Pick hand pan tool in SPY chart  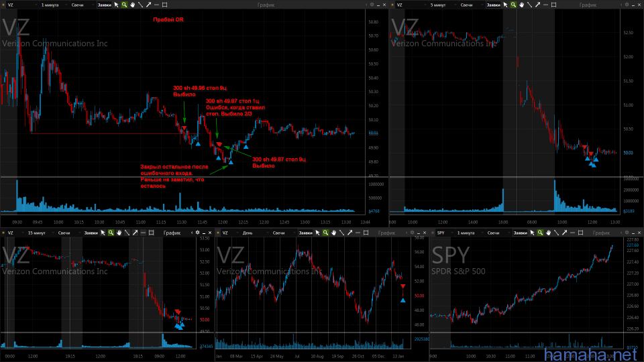pyautogui.click(x=548, y=233)
